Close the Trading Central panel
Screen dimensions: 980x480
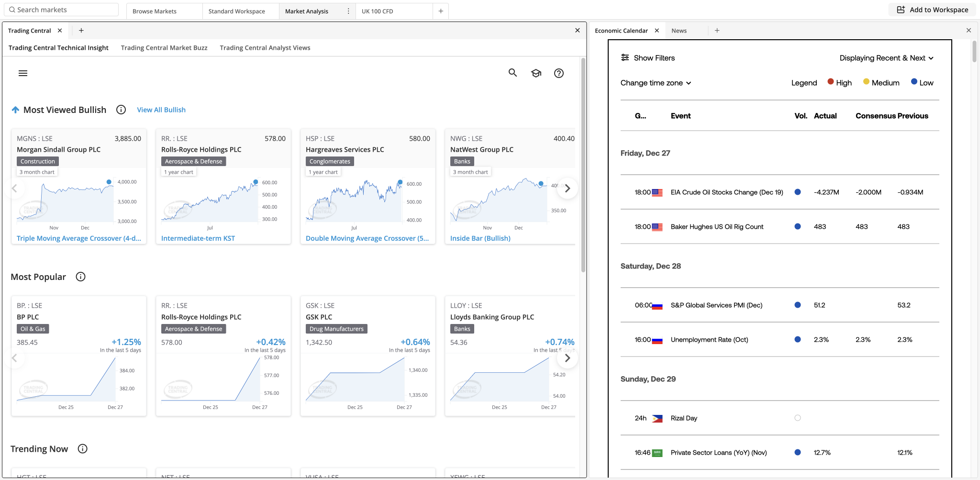coord(578,31)
